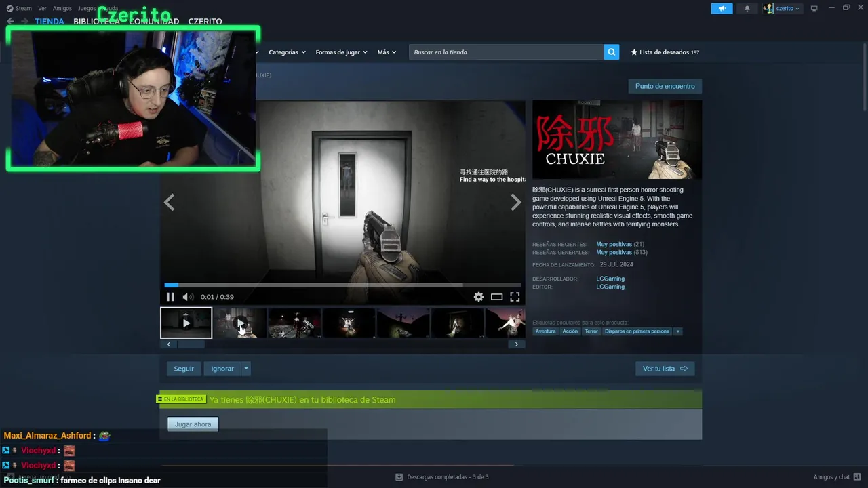Click the Ignorar button
The width and height of the screenshot is (868, 488).
[222, 369]
